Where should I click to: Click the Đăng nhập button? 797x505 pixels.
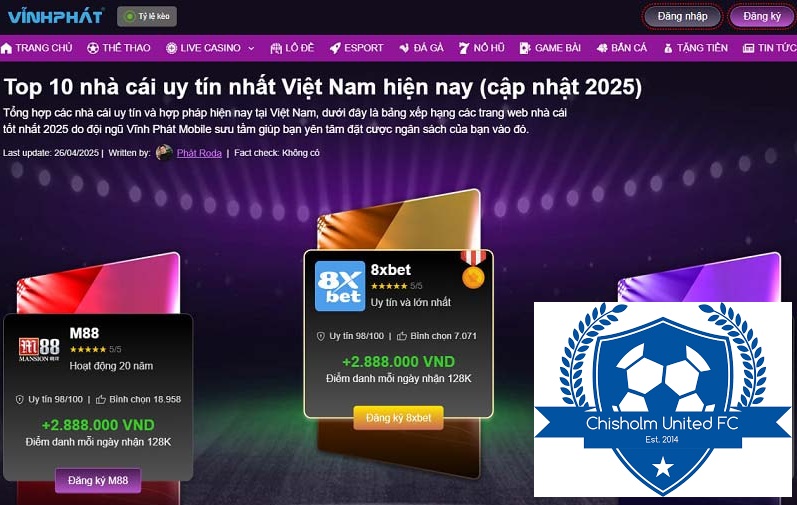point(682,16)
